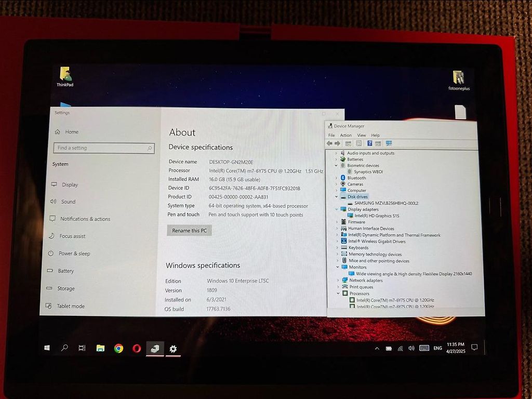Open the fotooneplus desktop folder

pos(459,80)
